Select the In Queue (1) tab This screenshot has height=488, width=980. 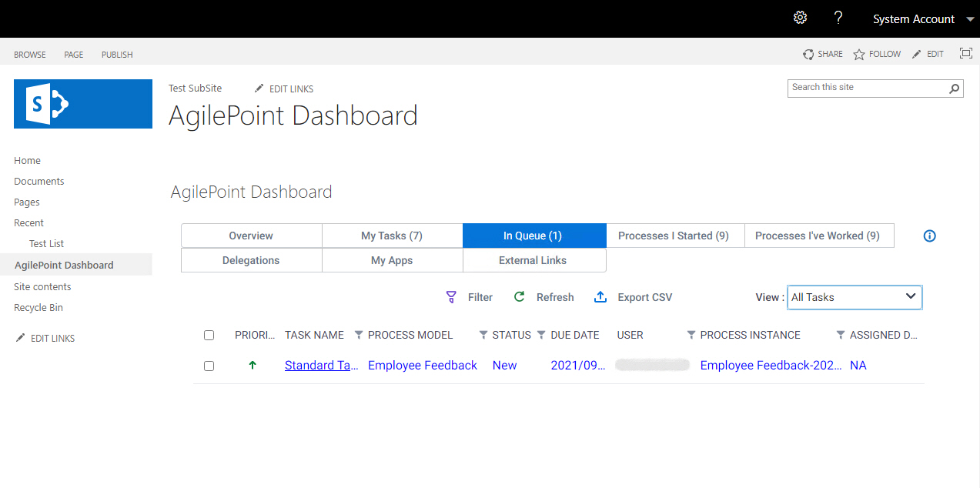[534, 236]
